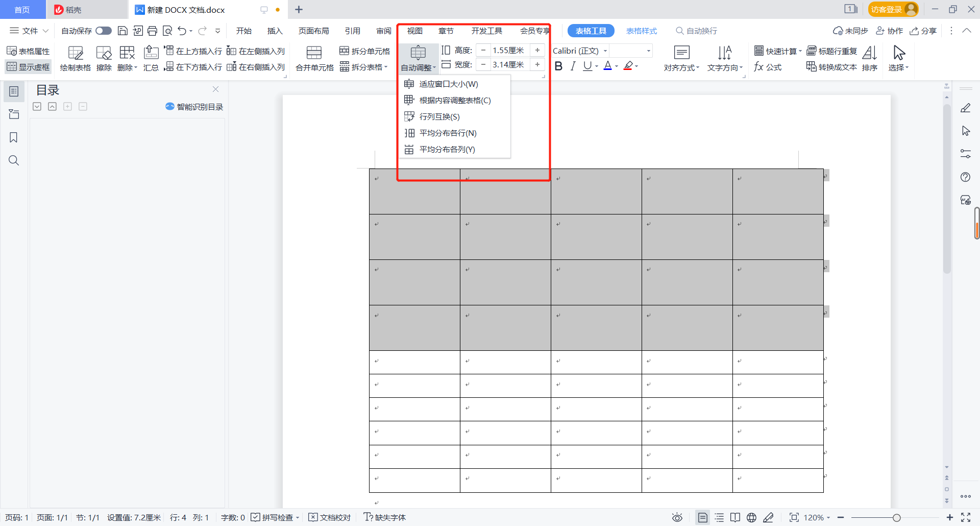Viewport: 980px width, 526px height.
Task: Click the height value field 1.55厘米
Action: click(510, 50)
